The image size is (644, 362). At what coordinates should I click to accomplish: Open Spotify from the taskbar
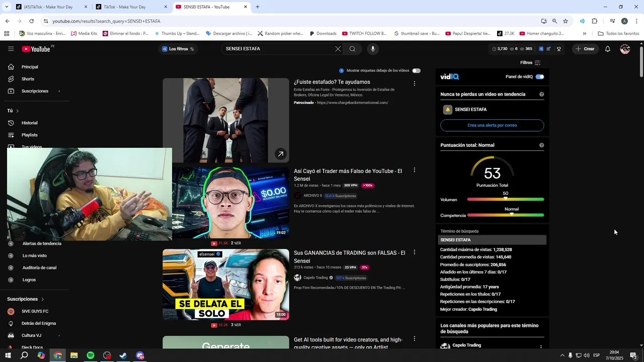point(91,355)
